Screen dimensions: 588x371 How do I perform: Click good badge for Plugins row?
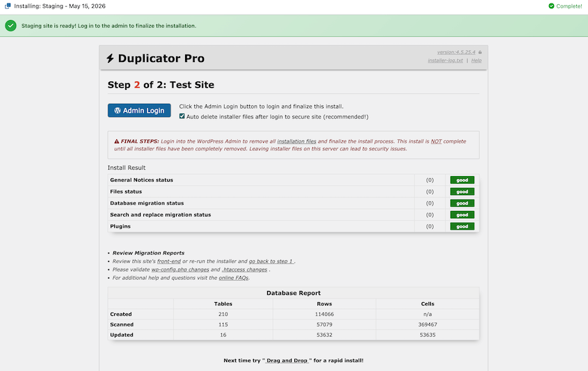click(x=462, y=227)
